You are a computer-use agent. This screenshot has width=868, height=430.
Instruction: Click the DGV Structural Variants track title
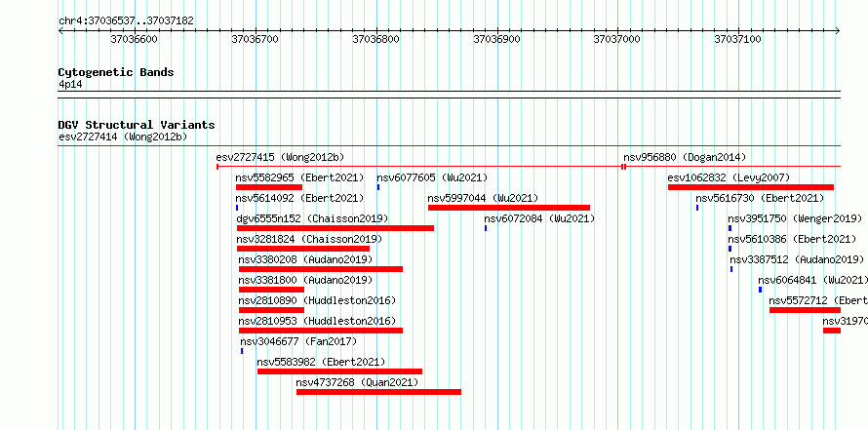[137, 125]
